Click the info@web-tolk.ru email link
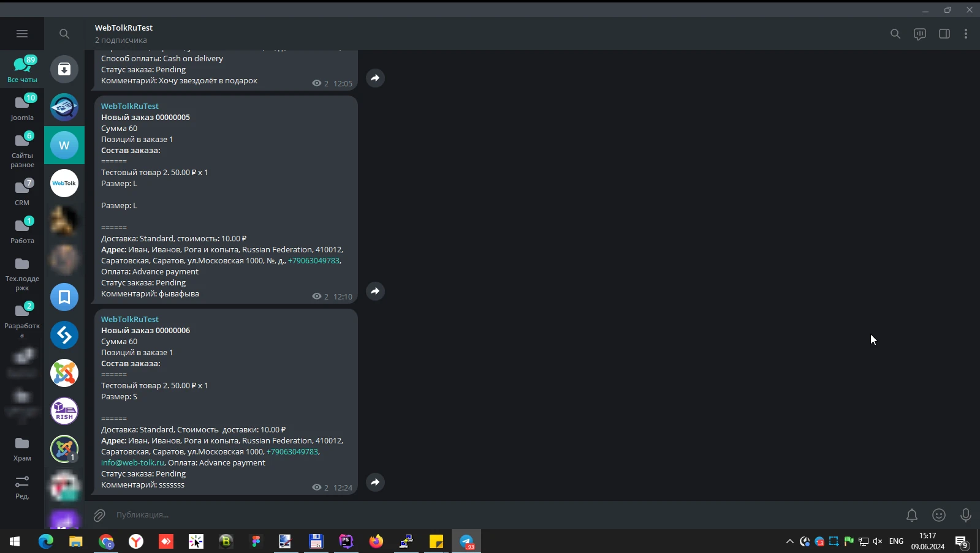 tap(132, 463)
